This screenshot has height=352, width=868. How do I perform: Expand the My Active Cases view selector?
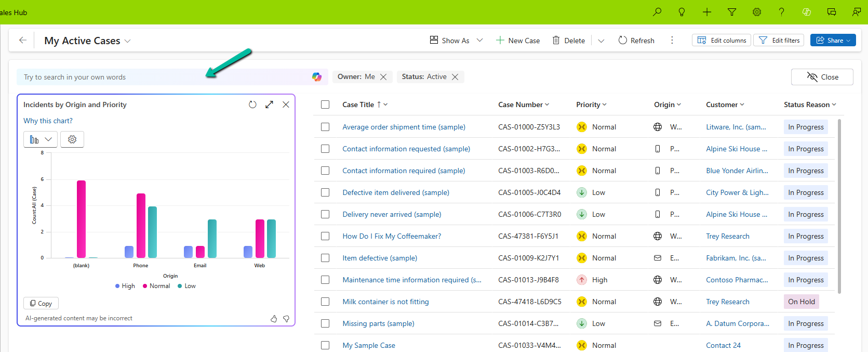(x=128, y=41)
